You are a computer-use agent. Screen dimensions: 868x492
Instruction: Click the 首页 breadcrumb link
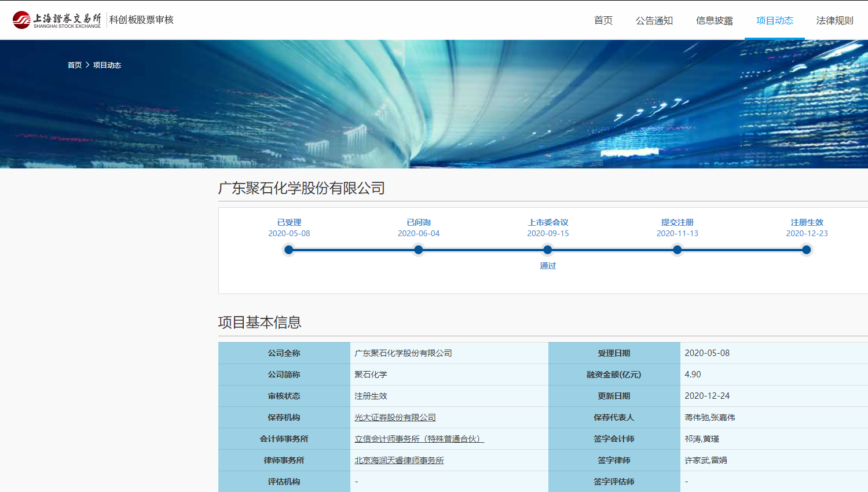[x=75, y=65]
